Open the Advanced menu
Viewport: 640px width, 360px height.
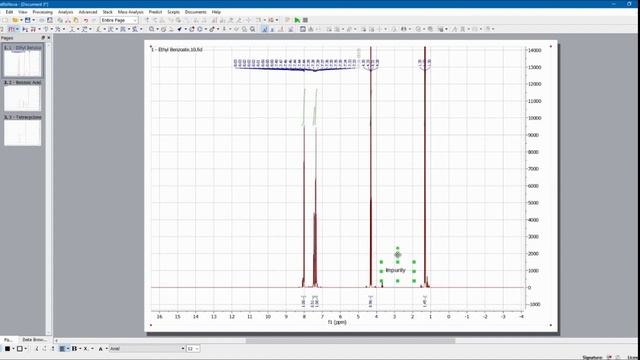[88, 12]
